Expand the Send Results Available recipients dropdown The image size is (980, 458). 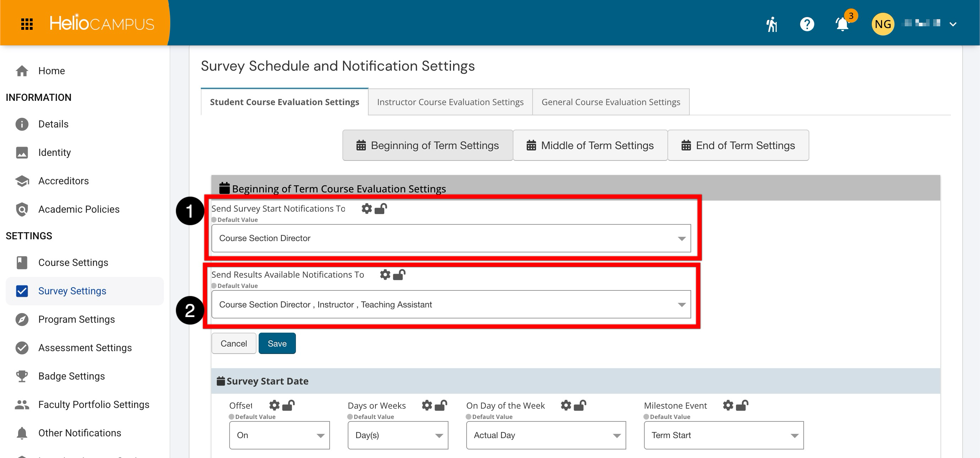[451, 305]
